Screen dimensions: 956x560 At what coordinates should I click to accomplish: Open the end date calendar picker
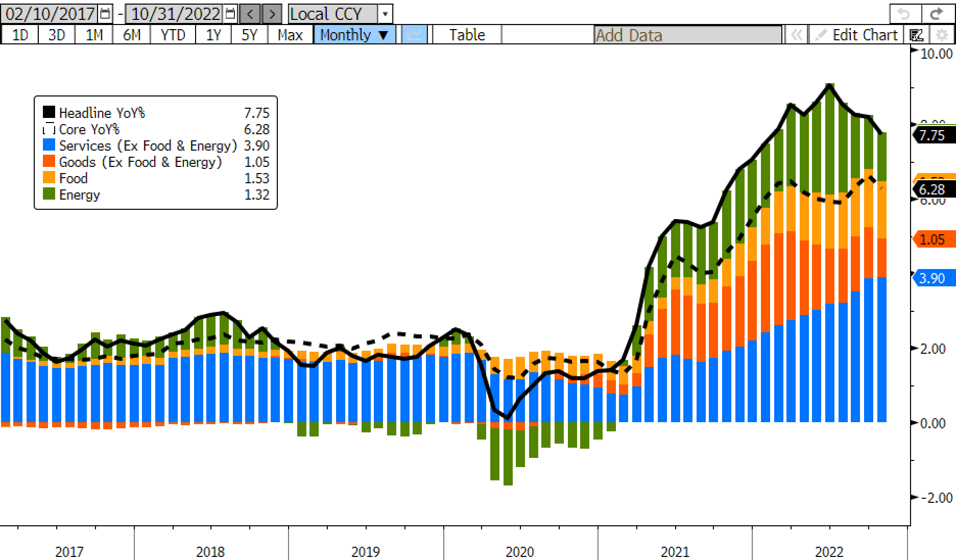coord(230,14)
